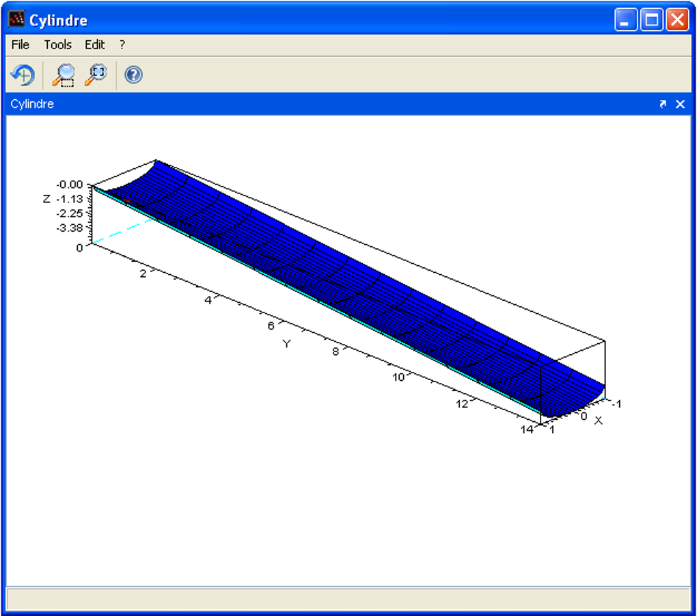
Task: Open the Edit menu
Action: (x=95, y=44)
